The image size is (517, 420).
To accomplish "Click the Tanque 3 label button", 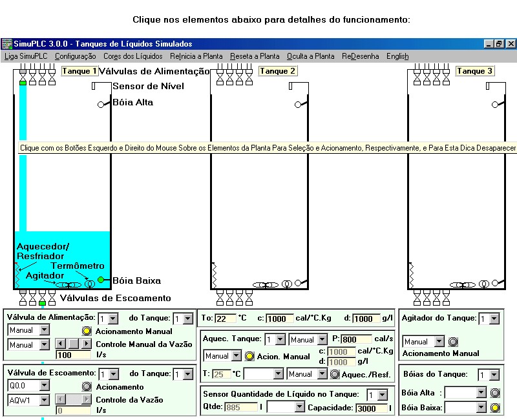I will (x=475, y=71).
